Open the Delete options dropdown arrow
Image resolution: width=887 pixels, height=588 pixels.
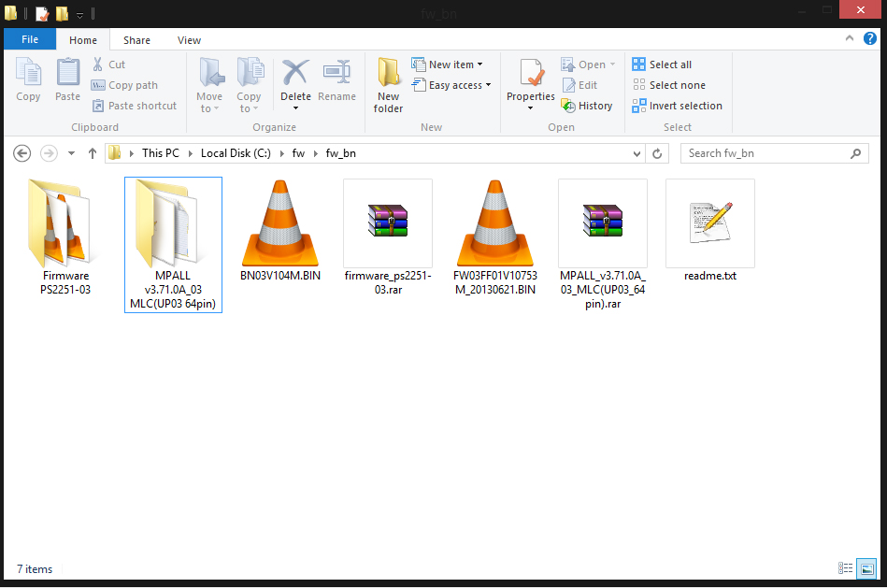296,108
